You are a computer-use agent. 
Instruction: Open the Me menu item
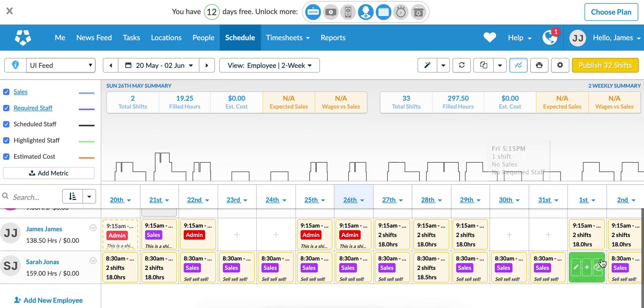60,38
